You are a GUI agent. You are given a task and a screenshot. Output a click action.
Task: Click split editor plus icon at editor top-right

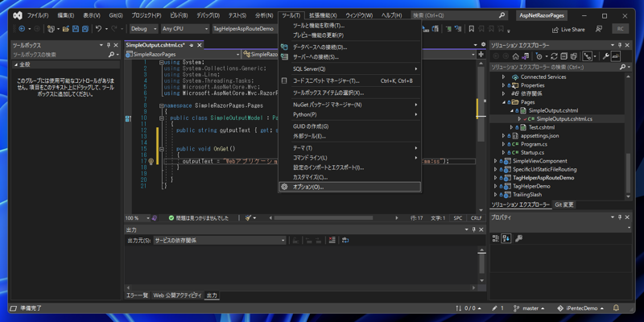pyautogui.click(x=481, y=54)
